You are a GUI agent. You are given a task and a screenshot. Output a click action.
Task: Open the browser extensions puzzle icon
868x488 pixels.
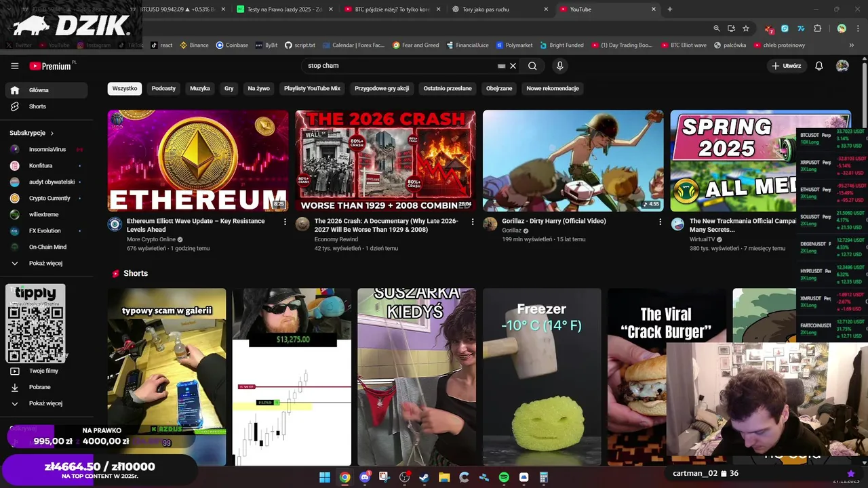(817, 28)
